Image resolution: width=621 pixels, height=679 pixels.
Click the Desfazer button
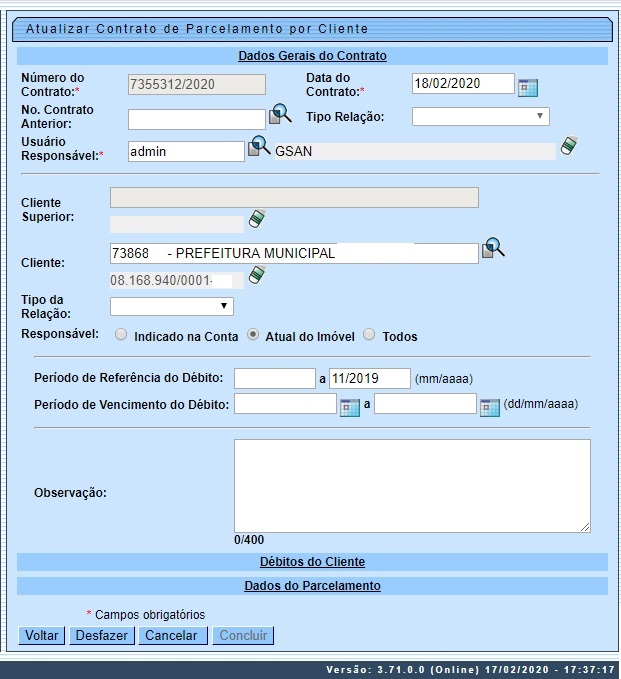pyautogui.click(x=101, y=636)
